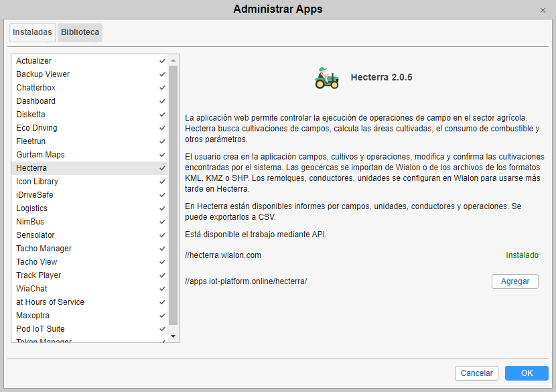
Task: Click the checkmark beside WiaChat
Action: (x=162, y=289)
